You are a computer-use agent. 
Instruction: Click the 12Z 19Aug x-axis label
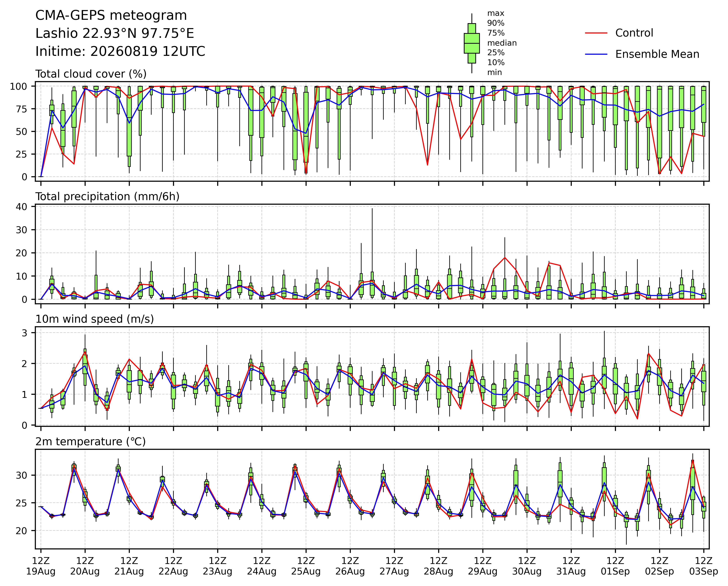click(41, 566)
